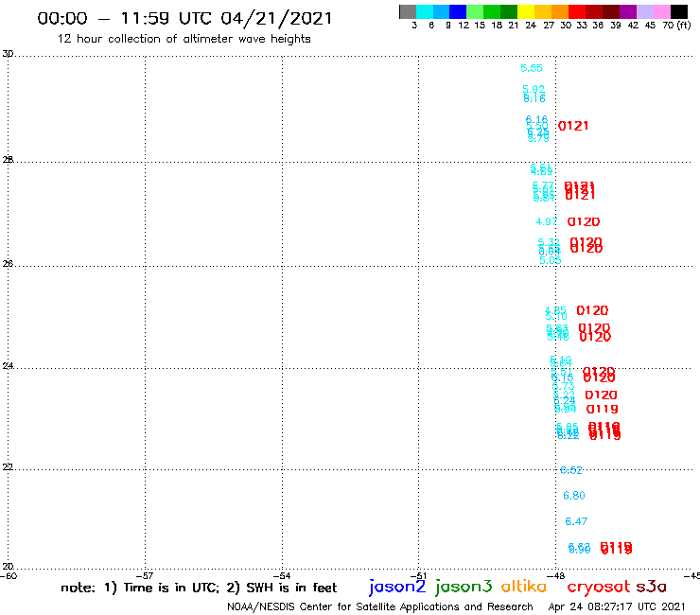Click the red '0120' label next to 4.85
Screen dimensions: 700x615
pyautogui.click(x=592, y=310)
